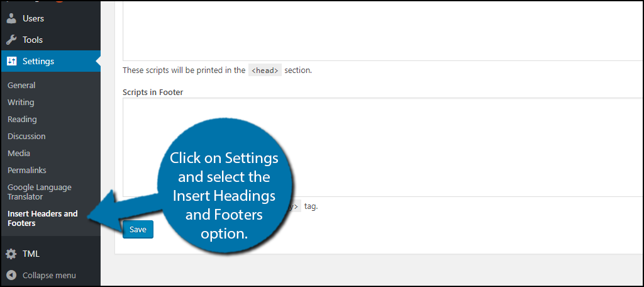Screen dimensions: 644x287
Task: Click the Tools wrench icon
Action: coord(11,40)
